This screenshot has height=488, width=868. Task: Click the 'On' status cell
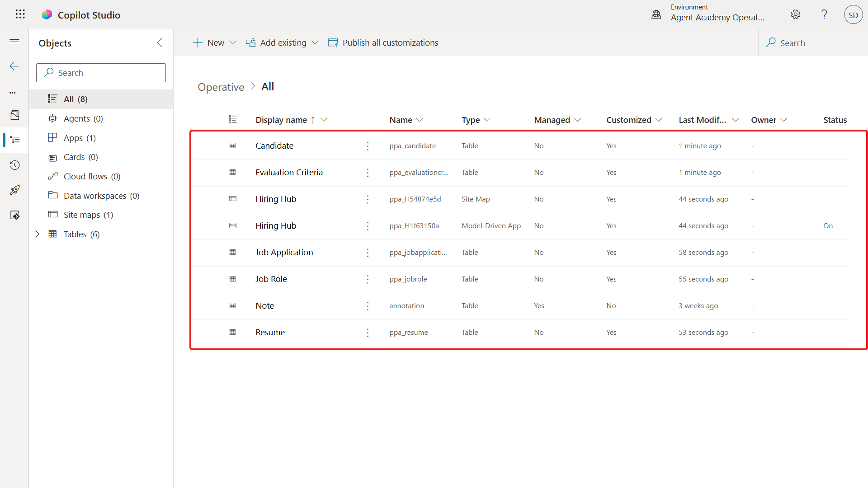[828, 225]
